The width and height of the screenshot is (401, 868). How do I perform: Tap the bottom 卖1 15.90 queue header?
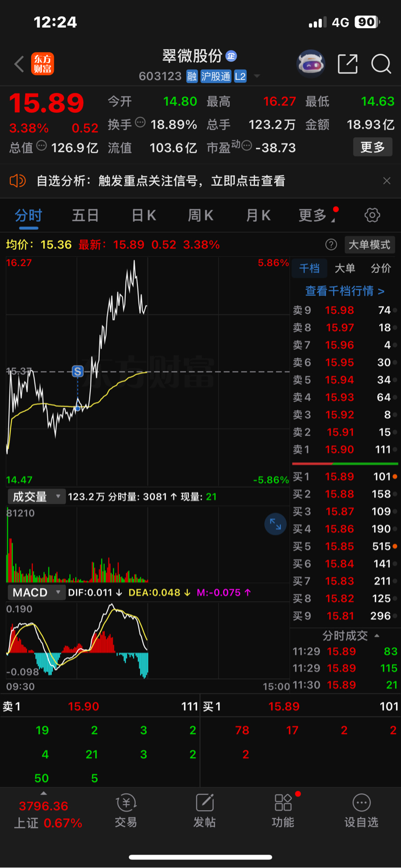100,706
